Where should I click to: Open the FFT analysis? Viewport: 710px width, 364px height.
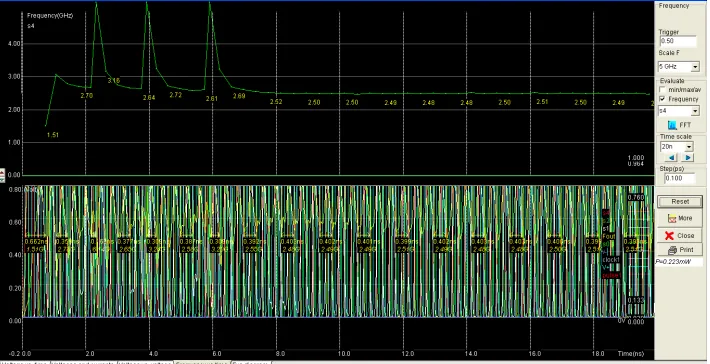679,125
